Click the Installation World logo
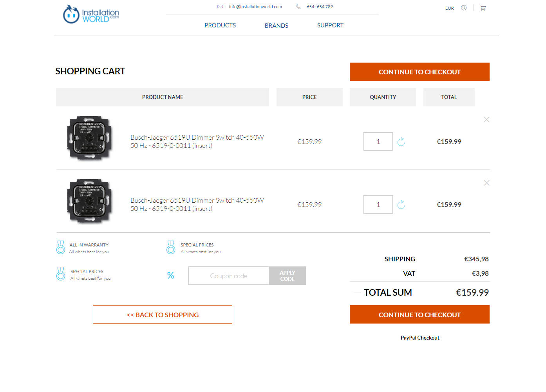The height and width of the screenshot is (392, 546). (x=91, y=14)
